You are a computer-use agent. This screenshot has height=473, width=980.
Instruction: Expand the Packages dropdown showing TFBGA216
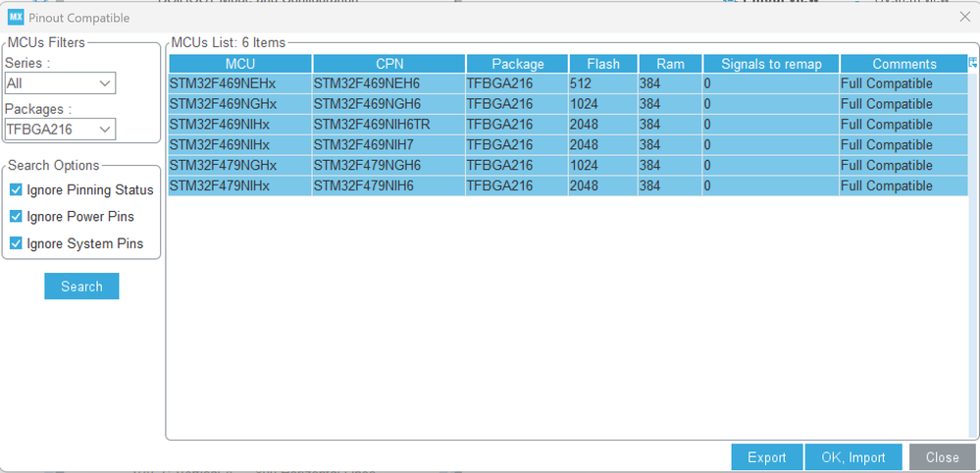point(60,130)
